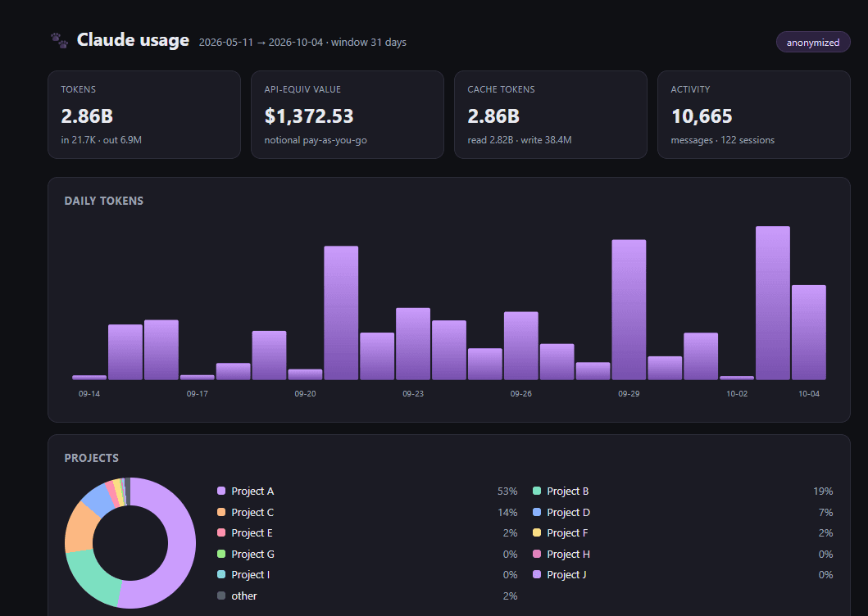The image size is (868, 616).
Task: Click 'in 21.7K · out 6.9M' text
Action: click(x=102, y=140)
